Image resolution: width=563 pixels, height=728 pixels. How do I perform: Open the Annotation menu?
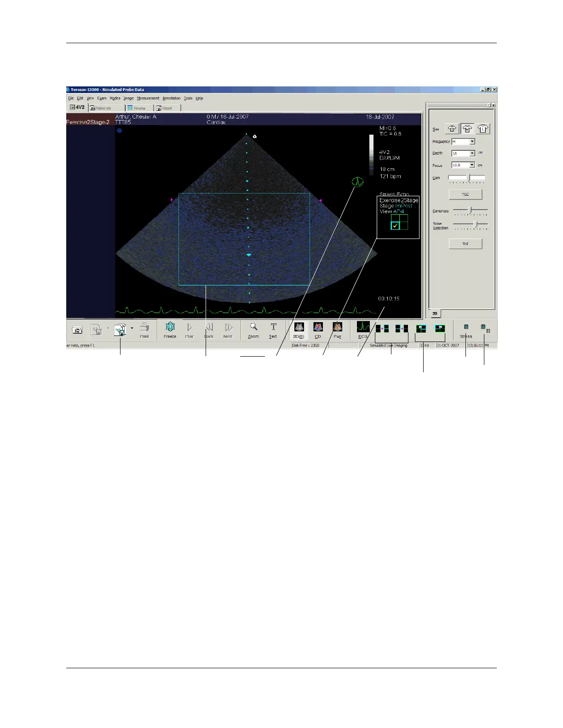coord(172,98)
